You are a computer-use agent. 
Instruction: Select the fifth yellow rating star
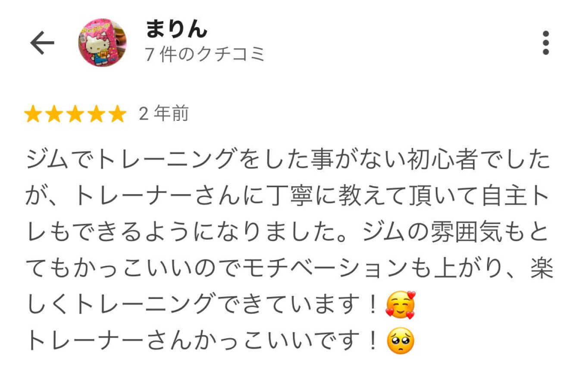[x=116, y=114]
